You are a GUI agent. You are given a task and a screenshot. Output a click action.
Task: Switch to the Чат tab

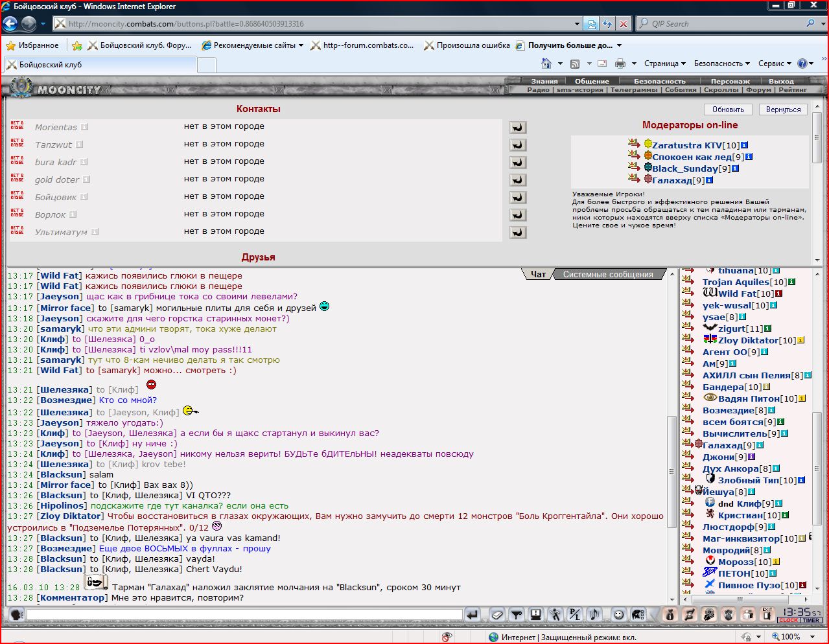coord(538,275)
